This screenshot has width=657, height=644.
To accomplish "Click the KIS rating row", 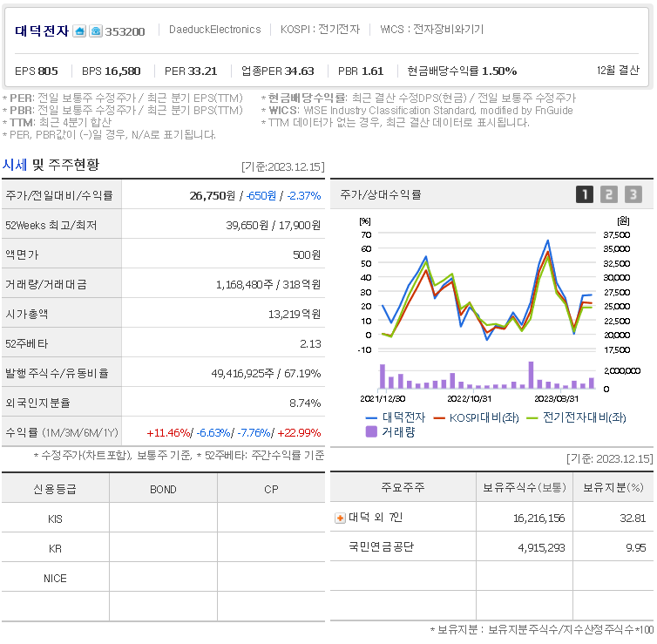I will [x=164, y=519].
